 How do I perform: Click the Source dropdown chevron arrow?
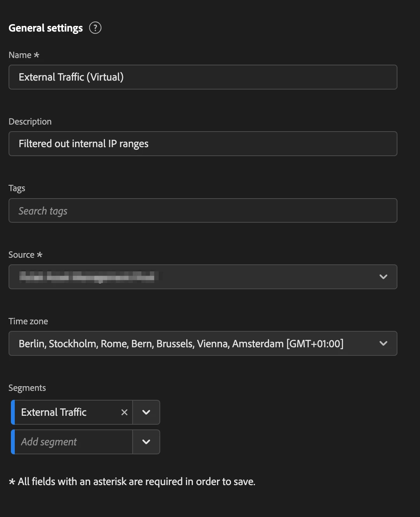383,277
